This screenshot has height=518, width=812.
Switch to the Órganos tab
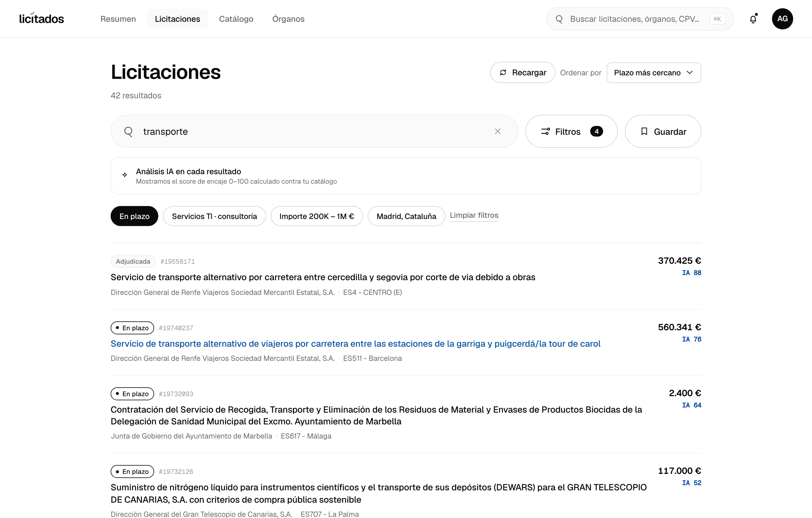[288, 19]
